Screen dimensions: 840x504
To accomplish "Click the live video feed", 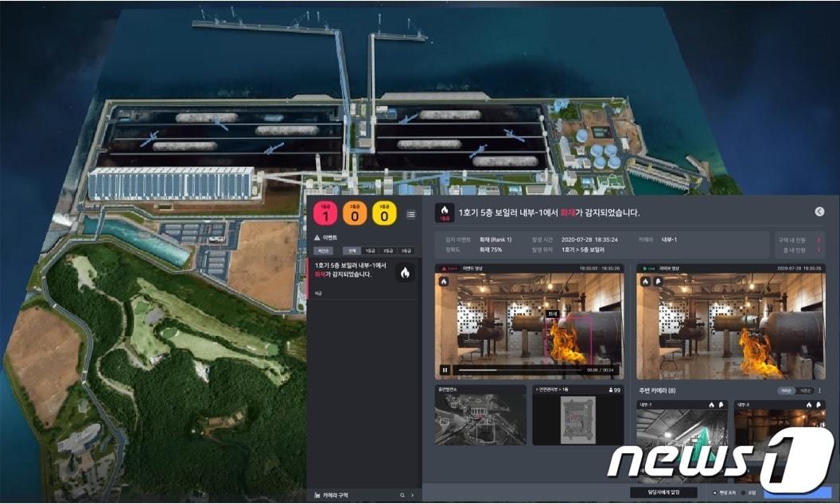I will coord(730,321).
